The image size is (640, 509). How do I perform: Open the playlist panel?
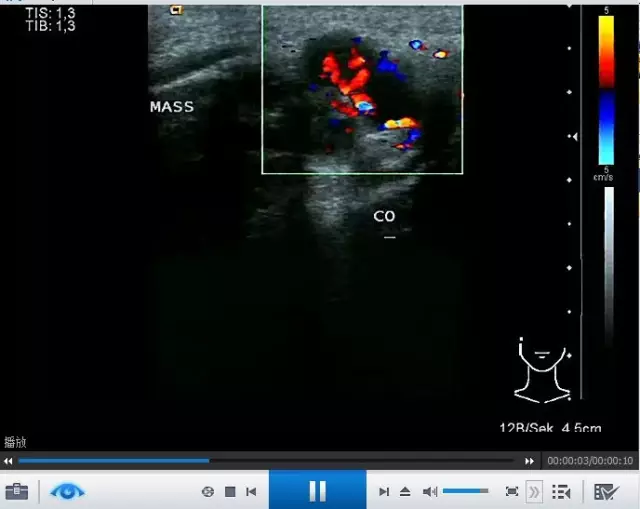561,491
